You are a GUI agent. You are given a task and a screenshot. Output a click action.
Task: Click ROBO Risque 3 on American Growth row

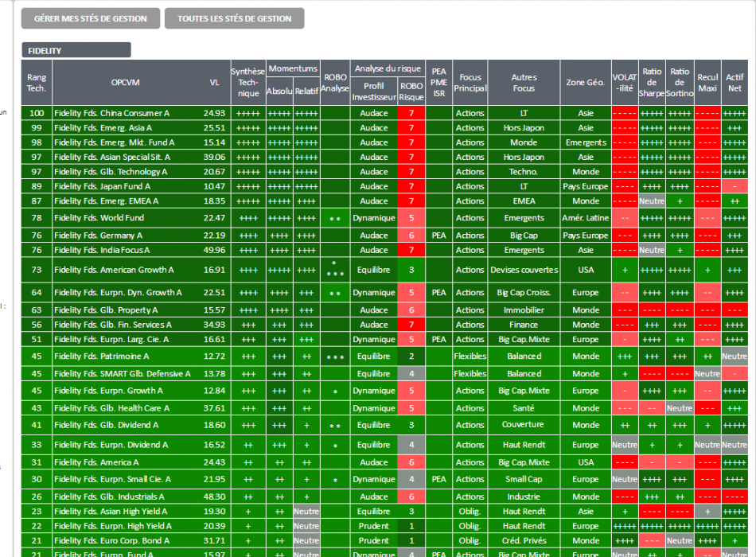pyautogui.click(x=411, y=270)
